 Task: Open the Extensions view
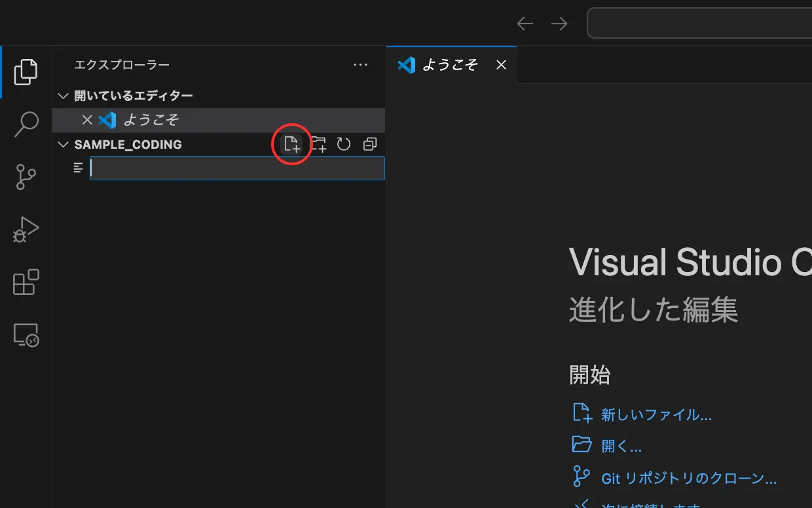pos(26,283)
